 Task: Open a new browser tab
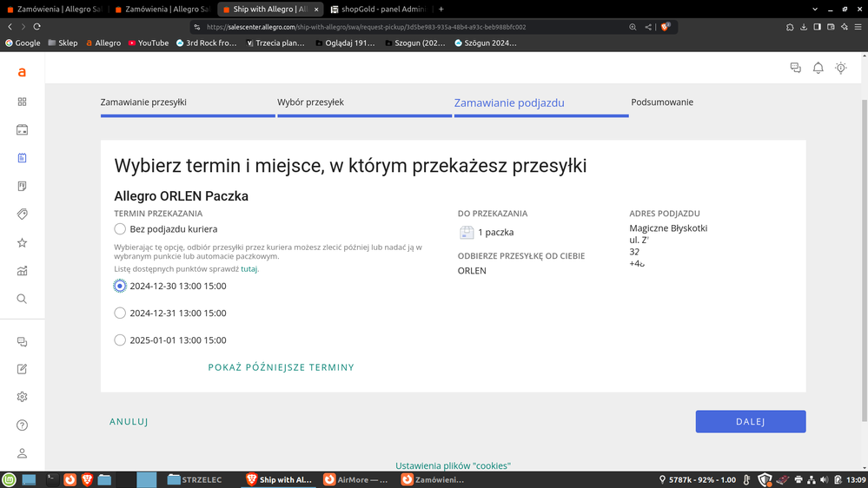pos(441,10)
